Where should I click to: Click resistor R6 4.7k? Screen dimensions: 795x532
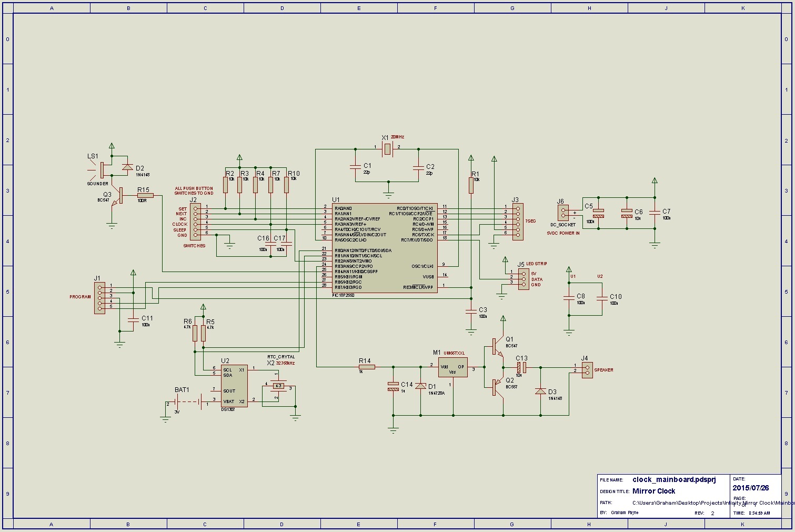click(195, 333)
